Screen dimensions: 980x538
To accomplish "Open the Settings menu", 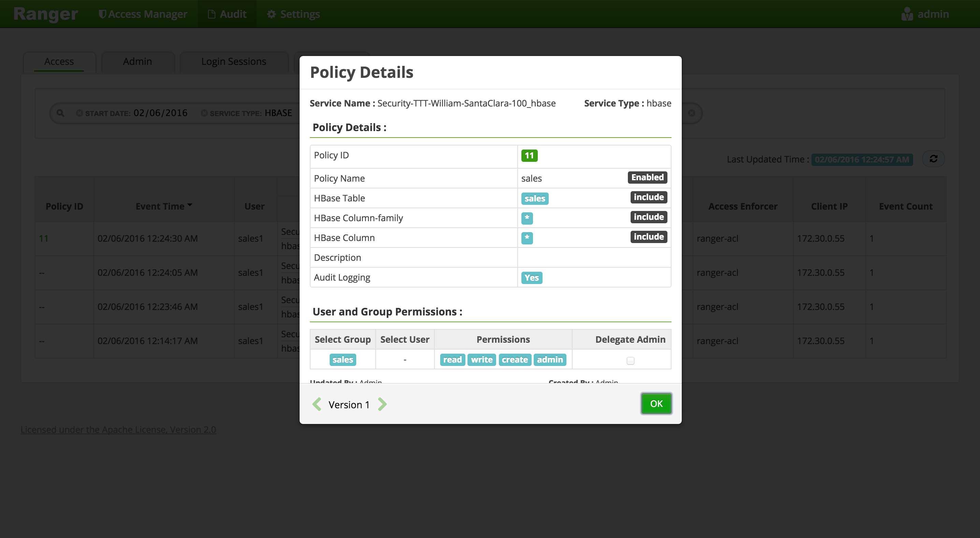I will pos(293,14).
